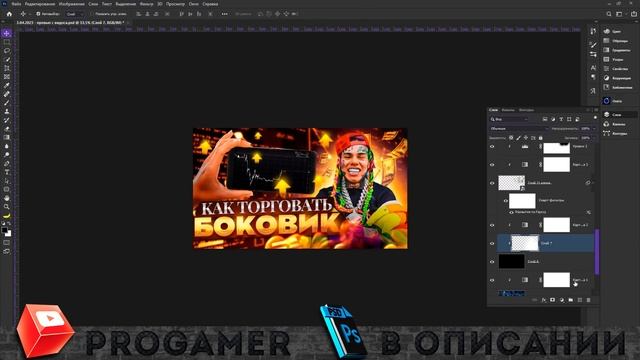640x360 pixels.
Task: Select the black Слой 6 layer thumbnail
Action: [x=511, y=261]
